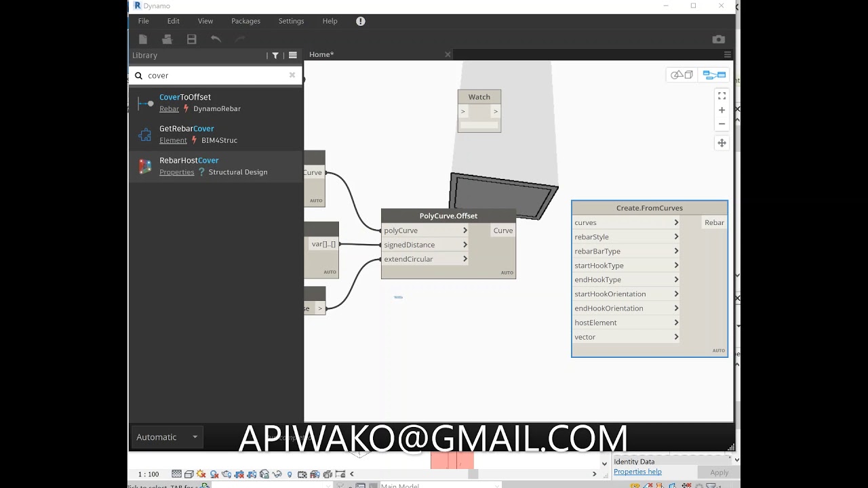
Task: Click the 1 : 100 view scale in Revit
Action: [149, 474]
